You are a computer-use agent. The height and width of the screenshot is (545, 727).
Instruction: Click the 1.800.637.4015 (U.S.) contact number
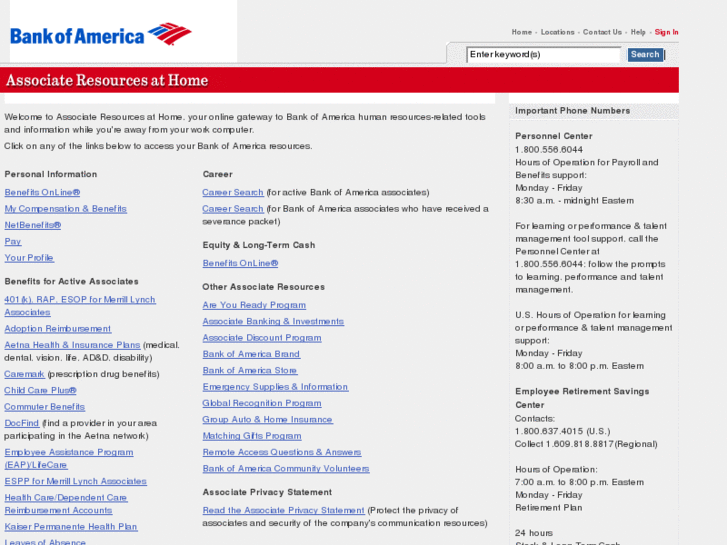pyautogui.click(x=562, y=431)
